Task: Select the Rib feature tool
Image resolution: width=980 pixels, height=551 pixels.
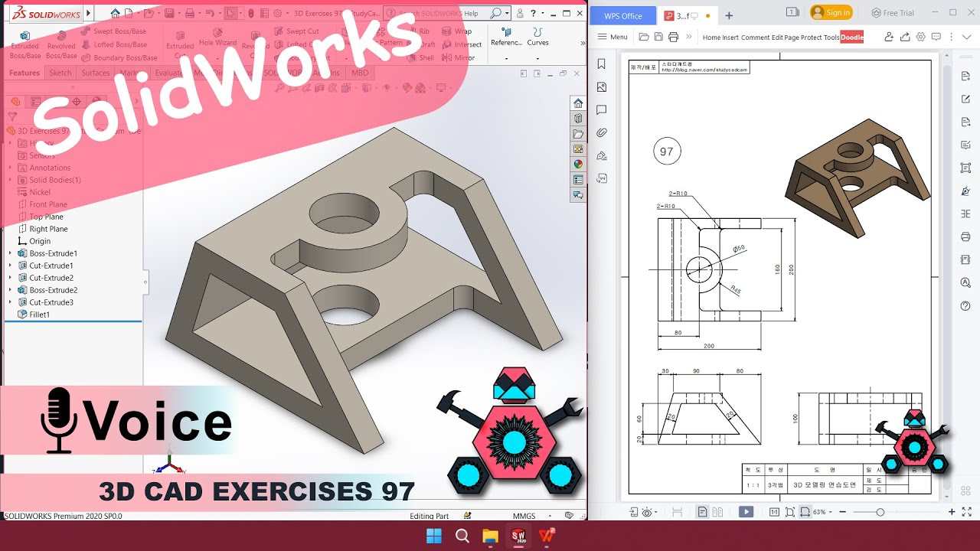Action: pyautogui.click(x=418, y=31)
